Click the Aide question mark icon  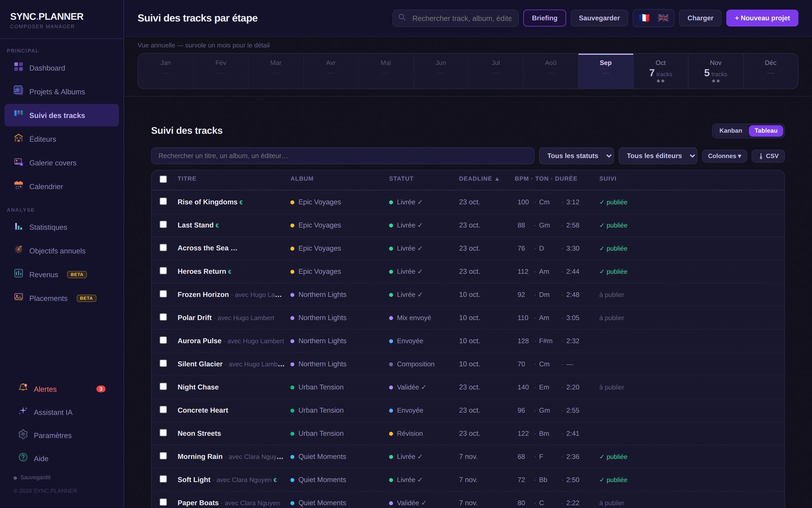(23, 457)
